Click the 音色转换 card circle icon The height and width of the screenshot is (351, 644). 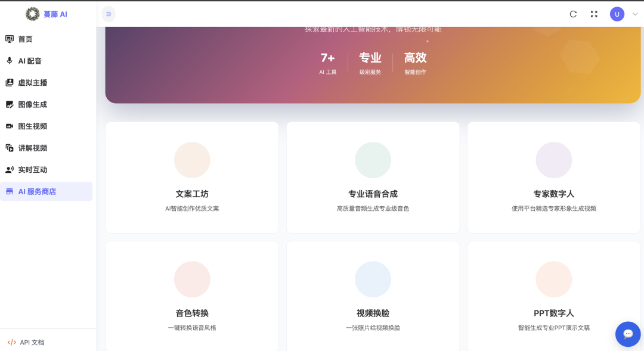tap(192, 279)
